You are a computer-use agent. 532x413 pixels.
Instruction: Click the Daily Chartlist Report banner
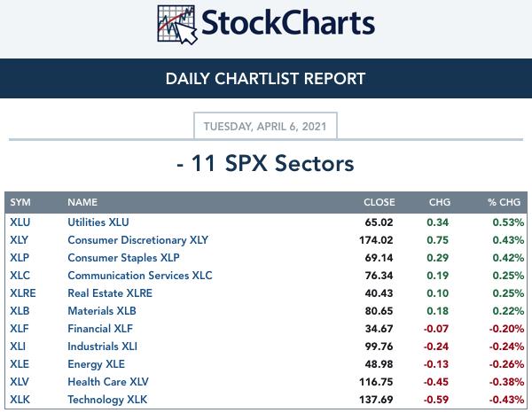point(266,79)
